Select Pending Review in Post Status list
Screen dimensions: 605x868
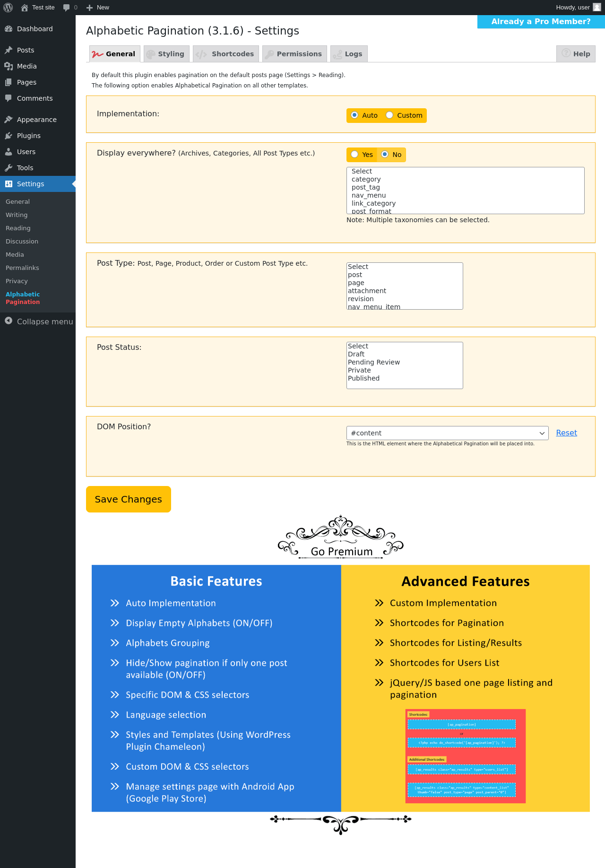point(405,362)
